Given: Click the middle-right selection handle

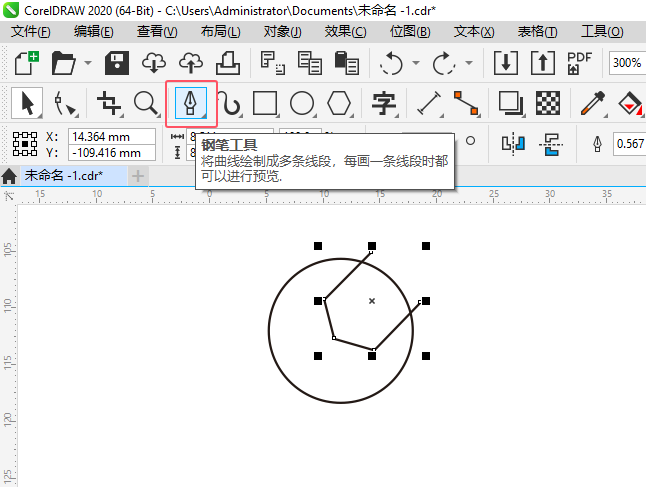Looking at the screenshot, I should point(426,301).
